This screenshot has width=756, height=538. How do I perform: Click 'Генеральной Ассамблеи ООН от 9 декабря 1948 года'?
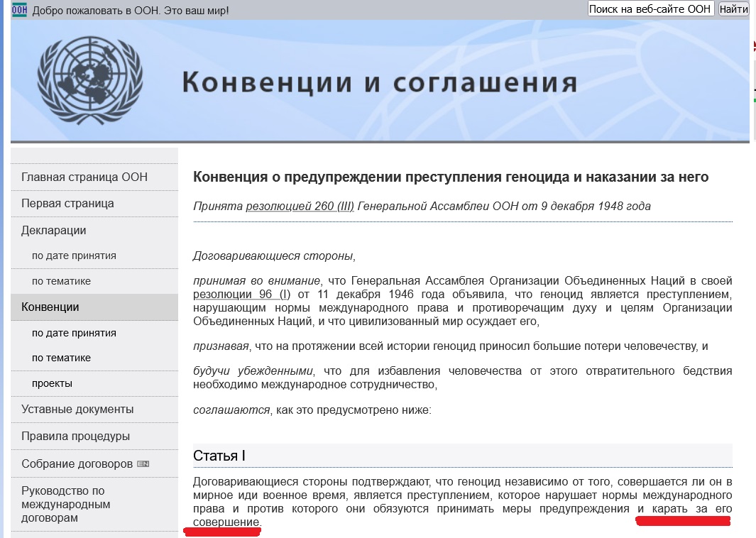pyautogui.click(x=504, y=207)
